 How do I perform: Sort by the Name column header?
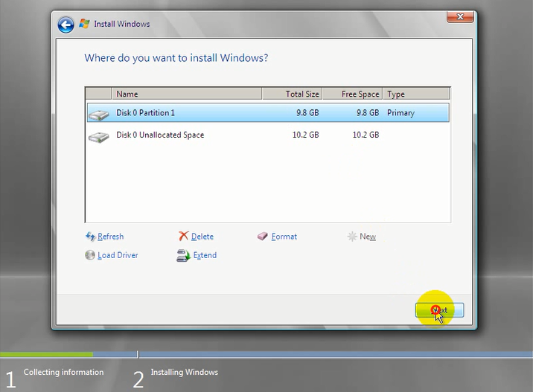[x=187, y=94]
